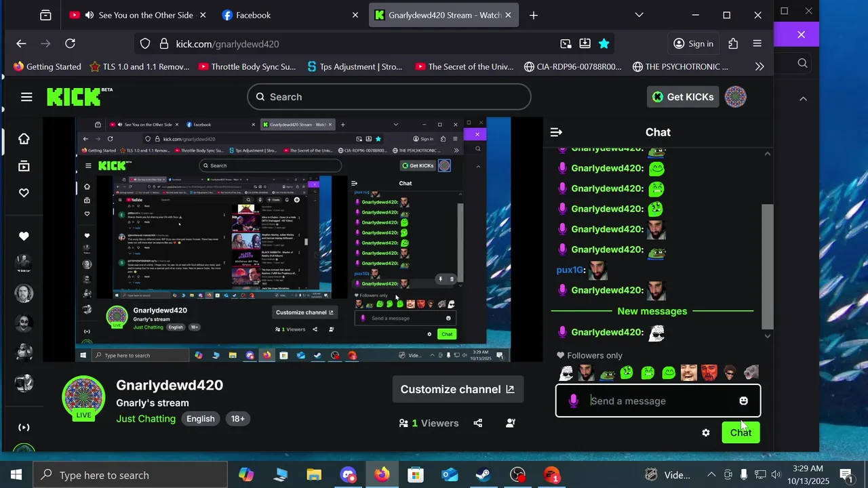
Task: Show more bookmarks chevron
Action: tap(759, 66)
